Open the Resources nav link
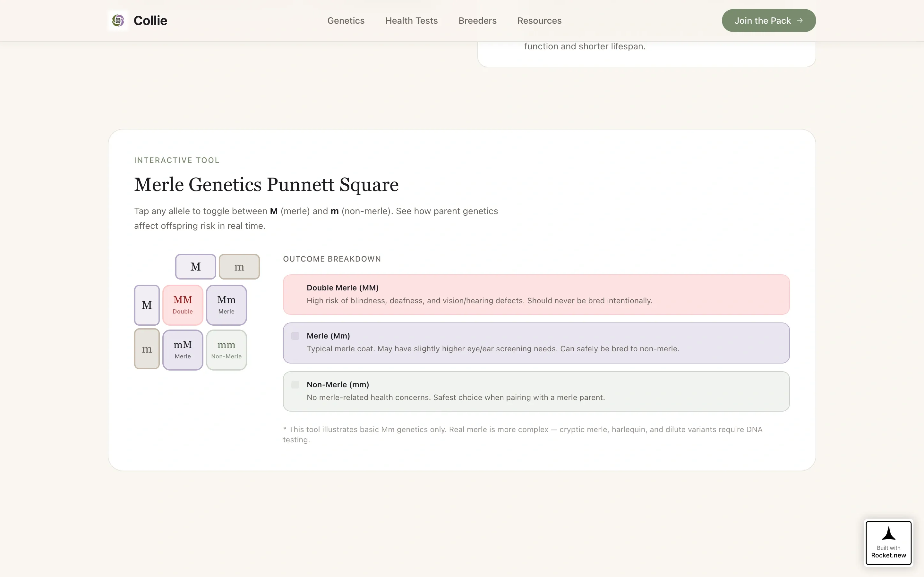Screen dimensions: 924x577 540,21
